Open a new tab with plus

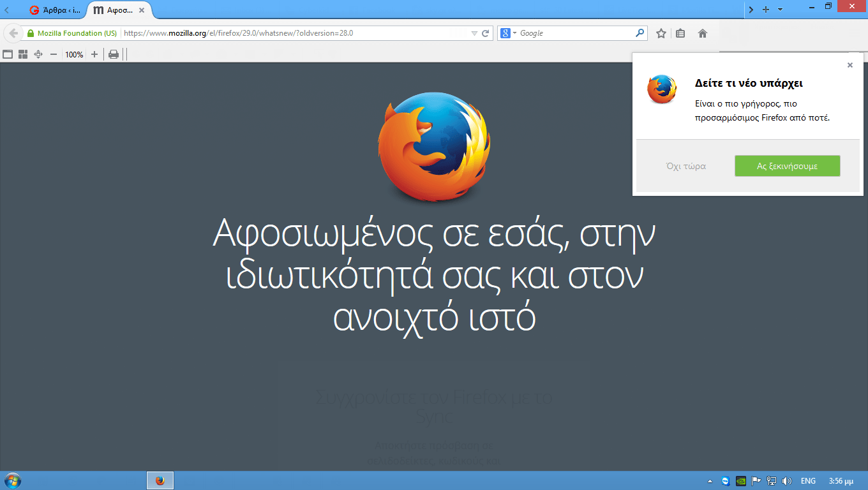766,10
